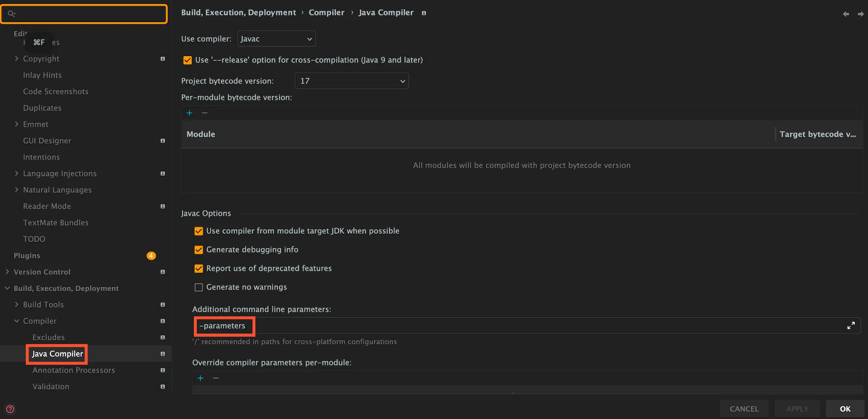Click the project-level icon in the Language Injections row
The width and height of the screenshot is (868, 419).
tap(163, 174)
